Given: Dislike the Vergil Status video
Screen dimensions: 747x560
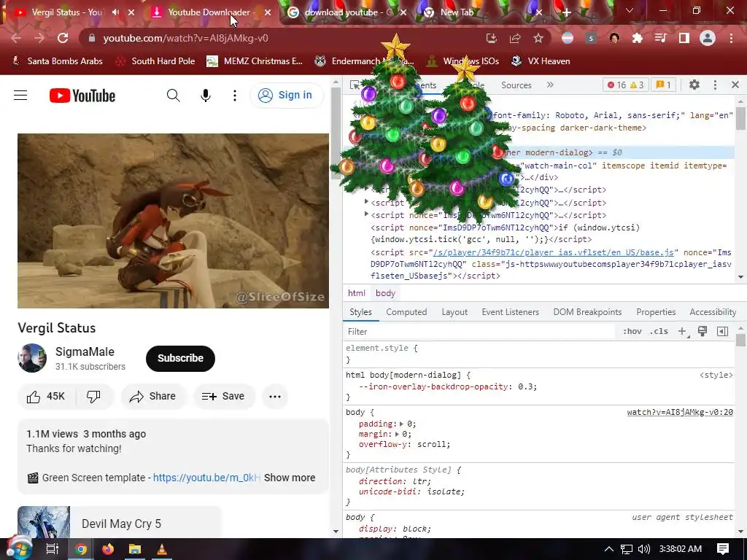Looking at the screenshot, I should click(94, 396).
